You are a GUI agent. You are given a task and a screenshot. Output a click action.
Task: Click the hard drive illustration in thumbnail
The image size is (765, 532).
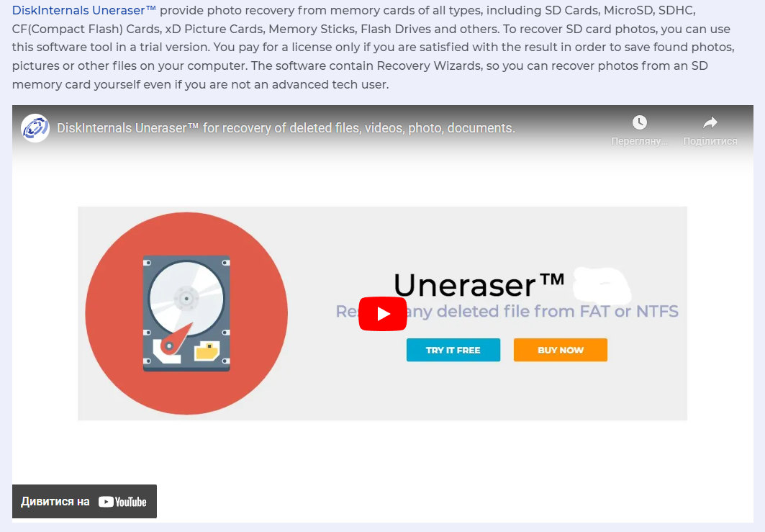[186, 313]
